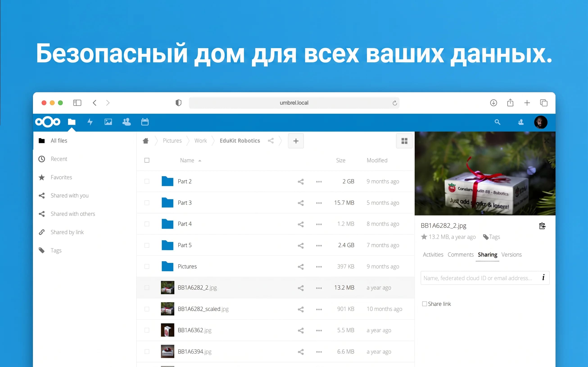Select the BB1A6362.jpg checkbox
The width and height of the screenshot is (588, 367).
tap(147, 330)
